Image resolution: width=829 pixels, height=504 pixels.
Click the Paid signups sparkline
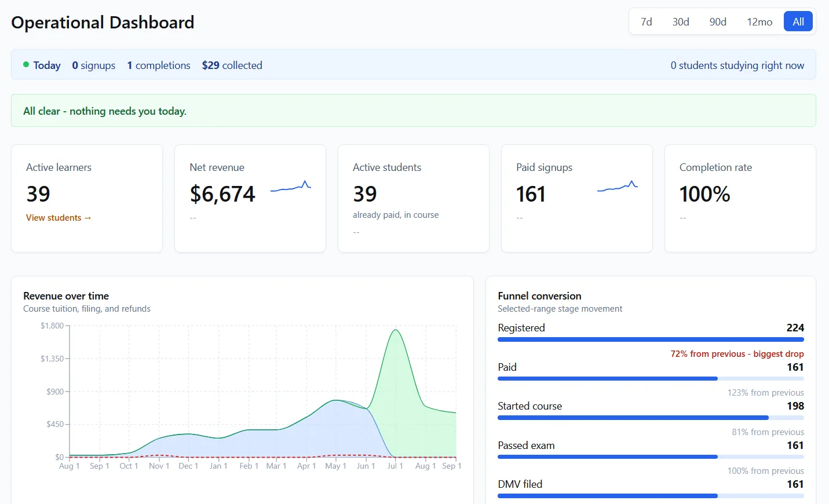618,186
